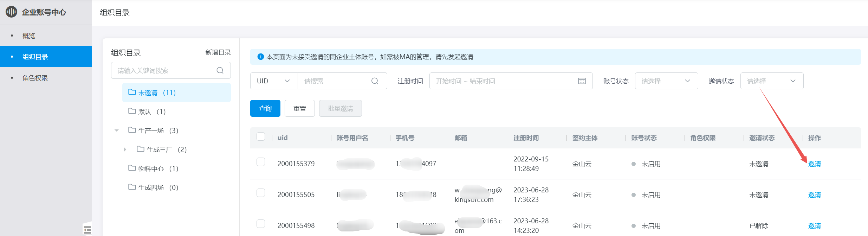Select the 组织目录 menu item in the sidebar

pos(46,57)
